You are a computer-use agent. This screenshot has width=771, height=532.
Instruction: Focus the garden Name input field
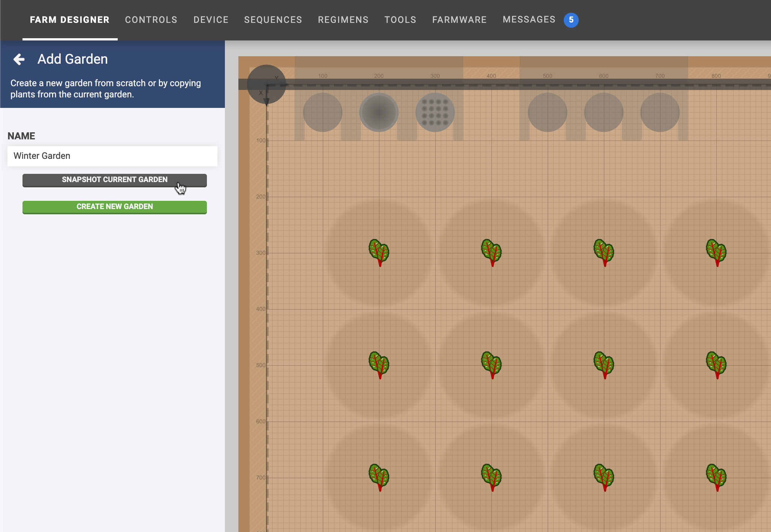point(112,156)
